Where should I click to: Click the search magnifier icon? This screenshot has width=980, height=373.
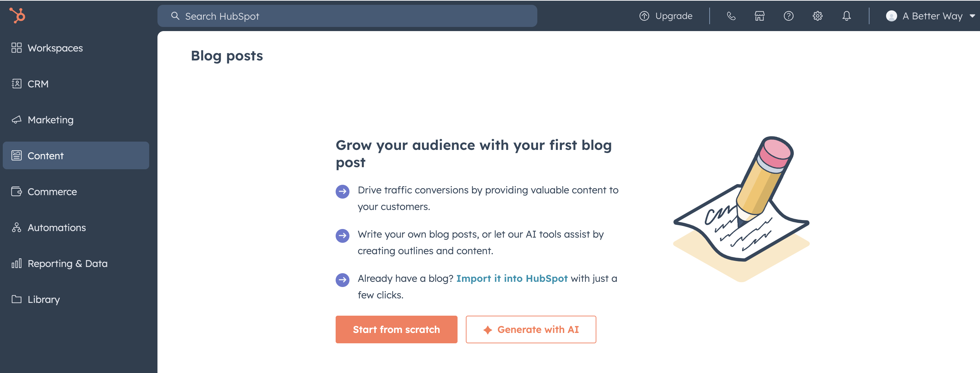(x=175, y=16)
